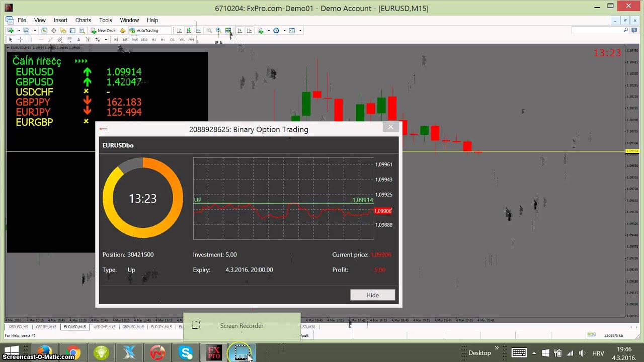Screen dimensions: 644x362
Task: Switch chart to bar chart icon
Action: pos(179,31)
